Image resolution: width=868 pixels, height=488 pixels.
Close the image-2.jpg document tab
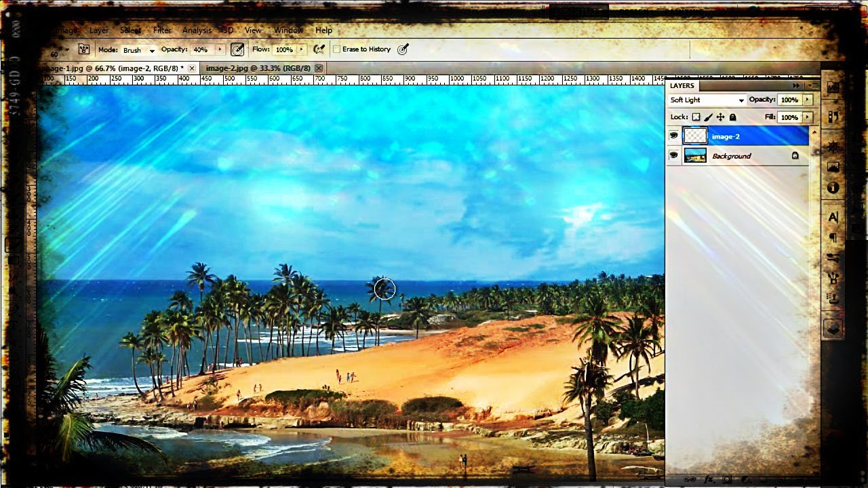pos(319,68)
